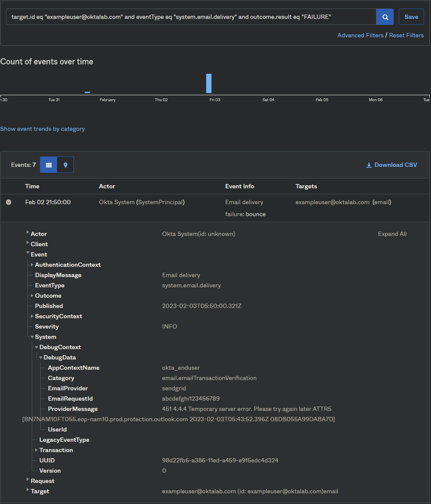Click Reset Filters
The height and width of the screenshot is (504, 431).
pos(406,35)
